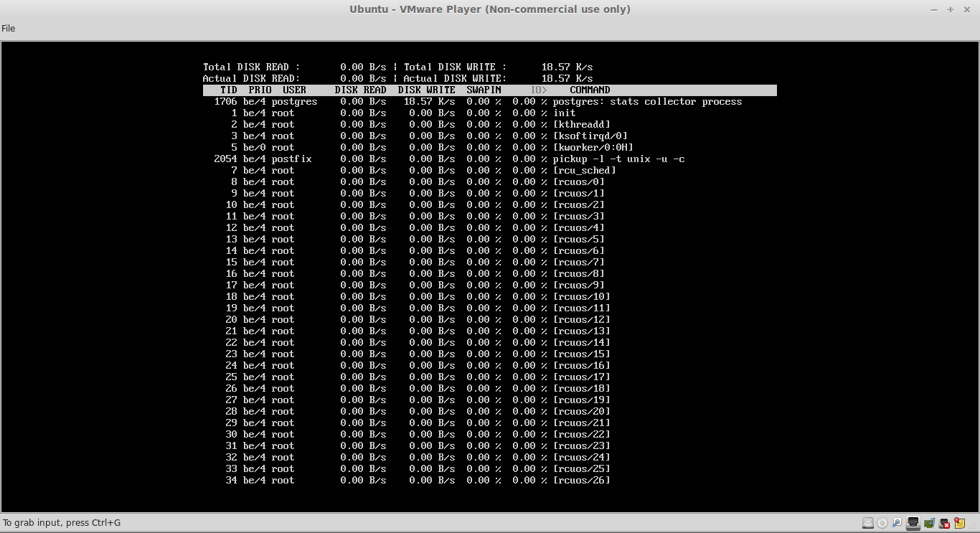Click the USER column header
The image size is (980, 533).
coord(295,90)
